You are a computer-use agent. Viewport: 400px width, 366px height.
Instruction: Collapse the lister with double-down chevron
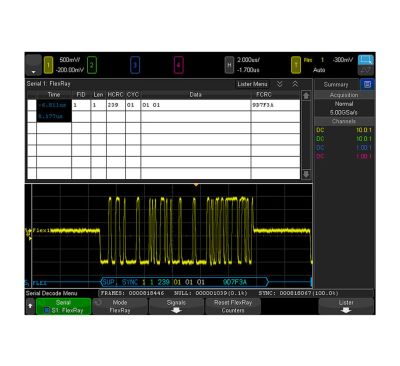tap(280, 84)
